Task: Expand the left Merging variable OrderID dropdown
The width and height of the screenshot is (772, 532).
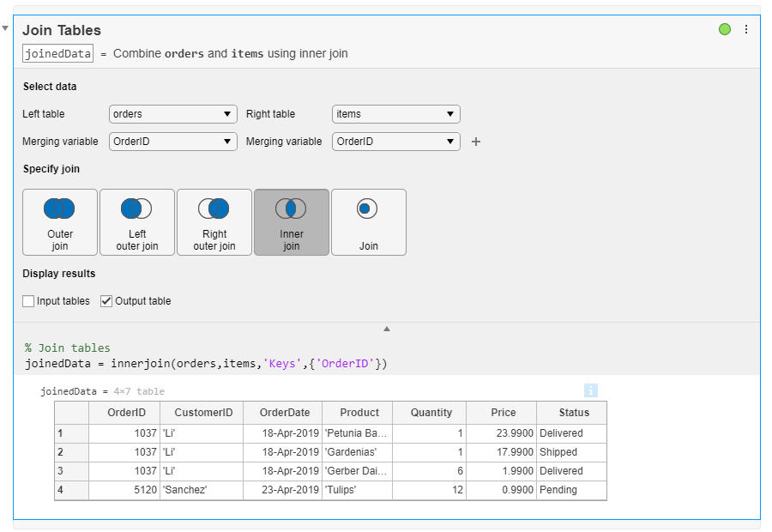Action: click(x=172, y=142)
